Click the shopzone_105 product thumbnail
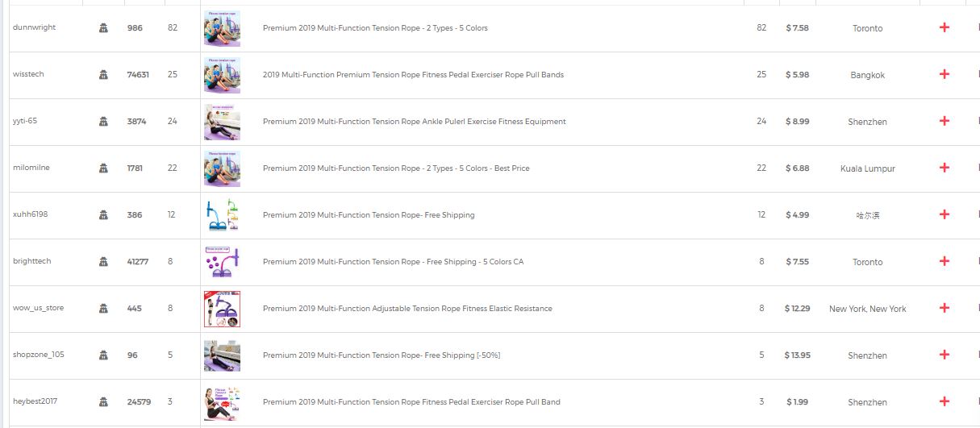 coord(222,355)
